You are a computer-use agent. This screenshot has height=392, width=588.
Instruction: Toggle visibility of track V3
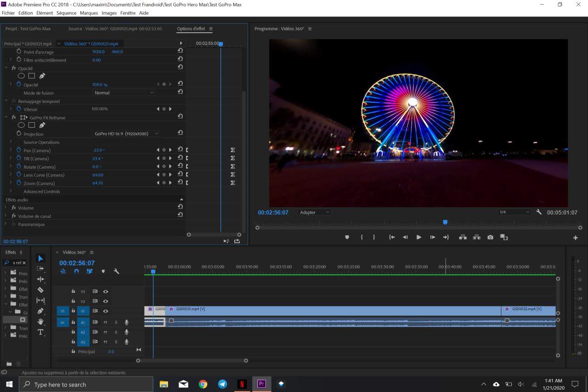pos(106,291)
